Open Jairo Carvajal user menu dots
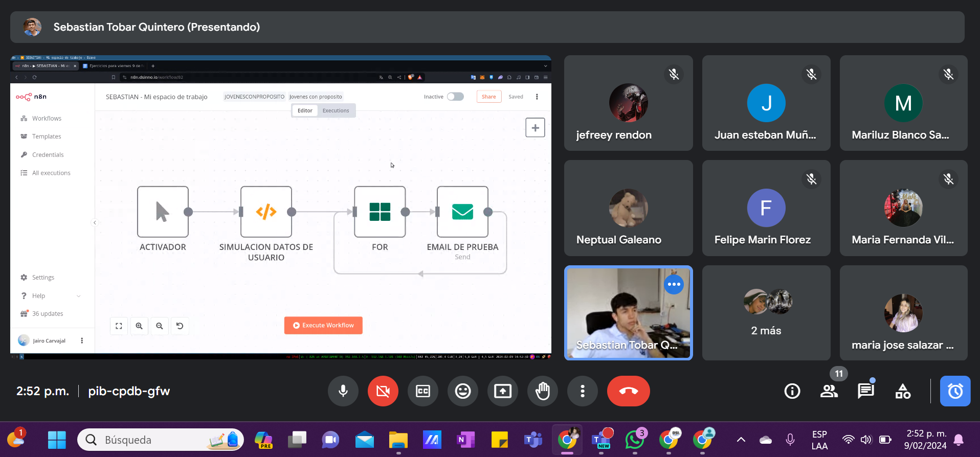Viewport: 980px width, 457px height. click(82, 341)
